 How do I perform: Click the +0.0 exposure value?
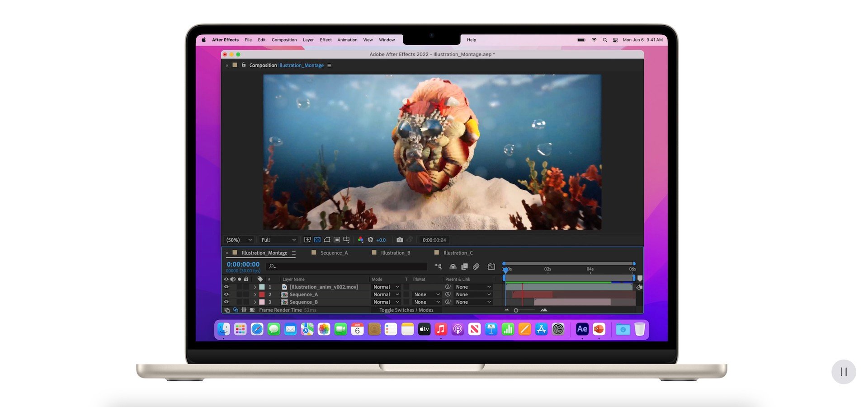381,240
